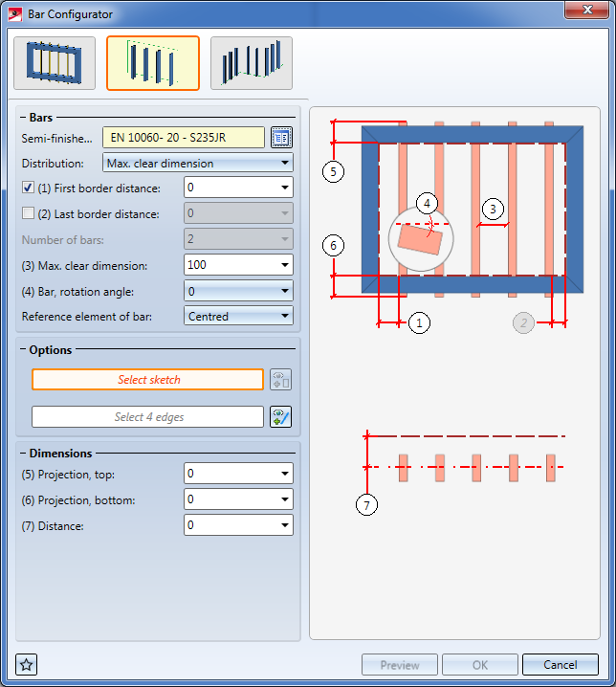Click the "(7) Distance:" label
Image resolution: width=616 pixels, height=687 pixels.
pos(53,526)
